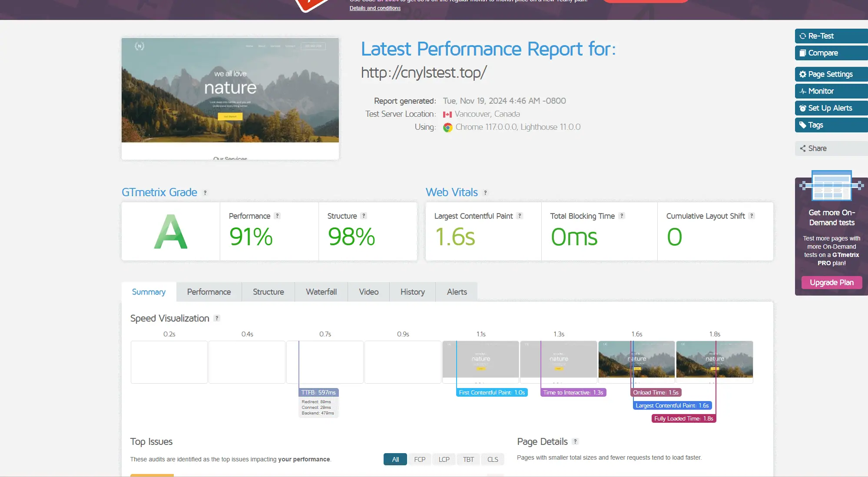Click Total Blocking Time help icon
Viewport: 868px width, 477px height.
[x=622, y=216]
